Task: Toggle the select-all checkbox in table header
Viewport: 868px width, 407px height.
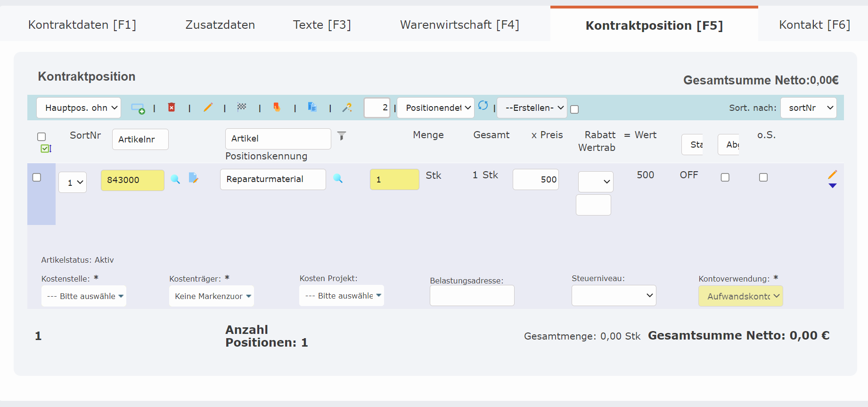Action: click(x=41, y=137)
